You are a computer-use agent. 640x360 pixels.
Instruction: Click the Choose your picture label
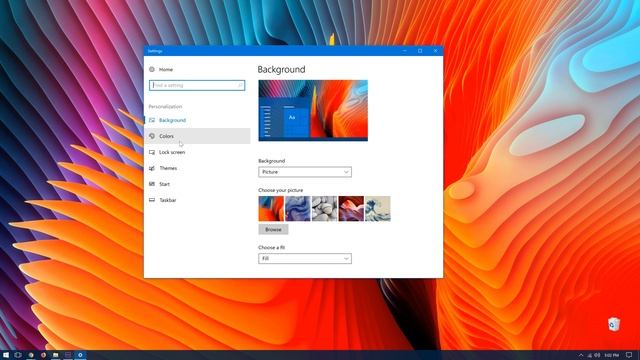pos(280,190)
